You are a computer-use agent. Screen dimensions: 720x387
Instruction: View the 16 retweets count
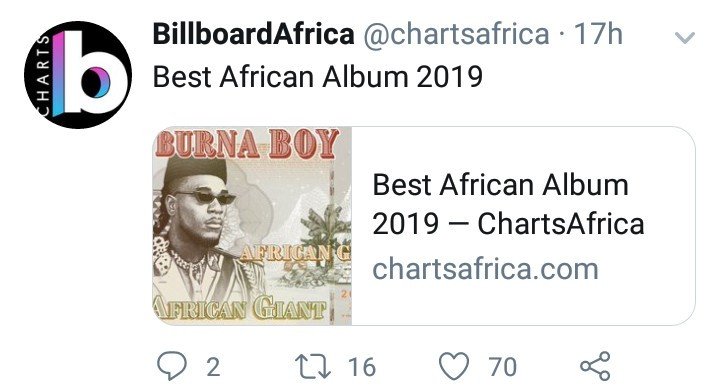362,367
